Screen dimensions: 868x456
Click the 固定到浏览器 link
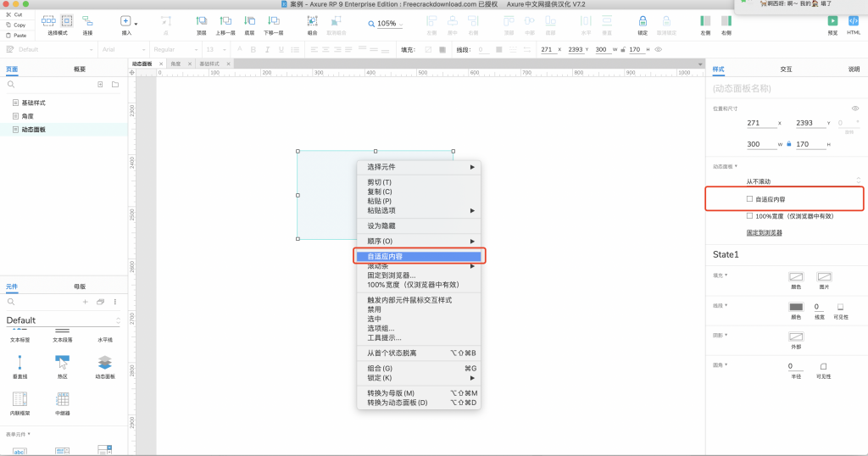pyautogui.click(x=764, y=232)
